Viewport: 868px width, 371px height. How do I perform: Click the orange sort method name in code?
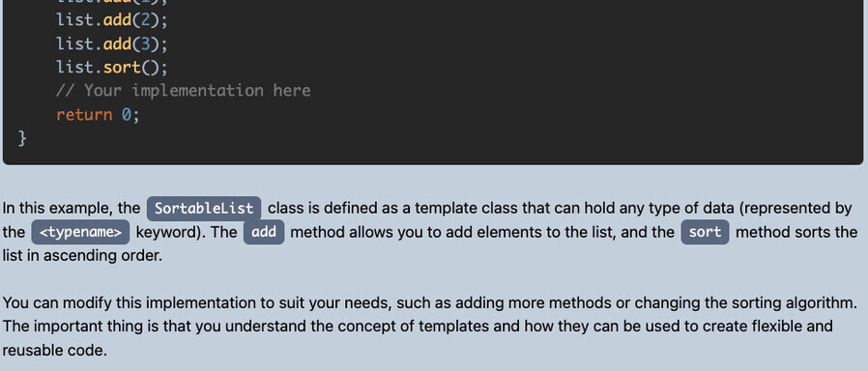coord(121,68)
